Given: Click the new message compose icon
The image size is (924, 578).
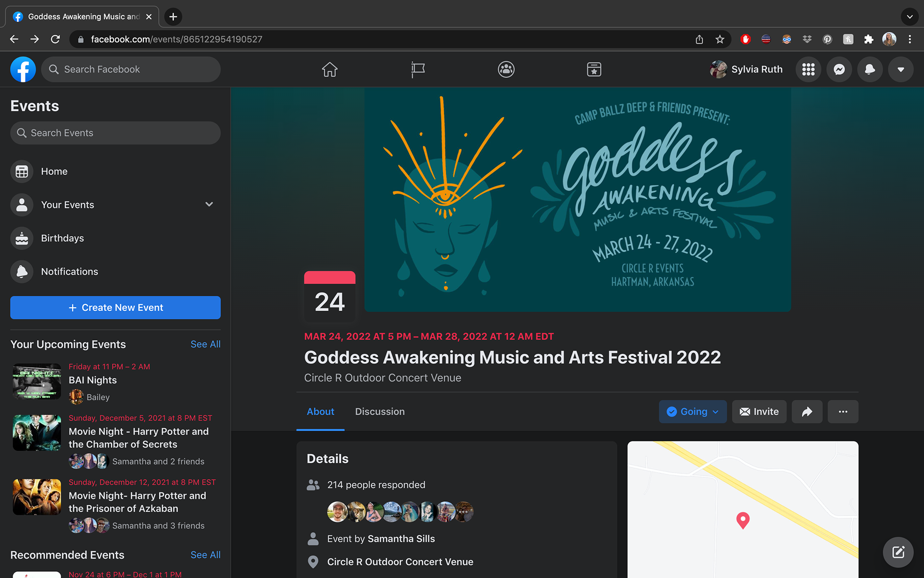Looking at the screenshot, I should pyautogui.click(x=898, y=552).
